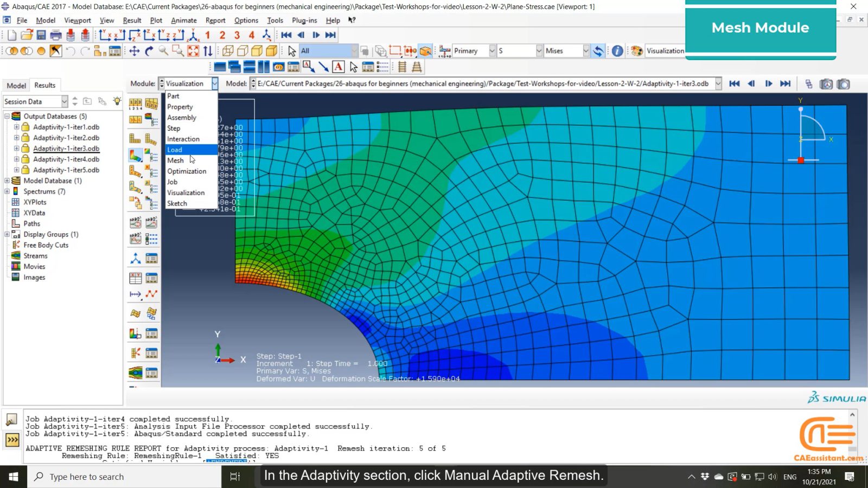Click Plot Contours on Deformed Shape icon

pyautogui.click(x=135, y=156)
